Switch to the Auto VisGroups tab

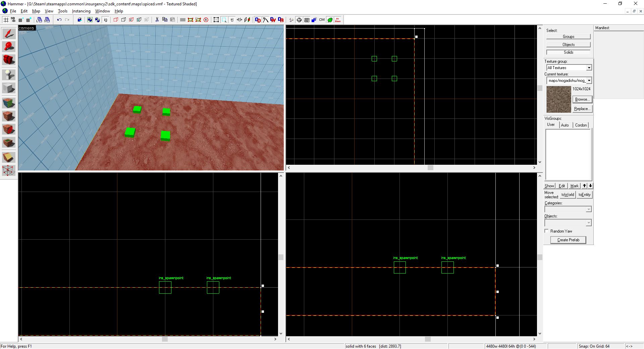coord(565,125)
